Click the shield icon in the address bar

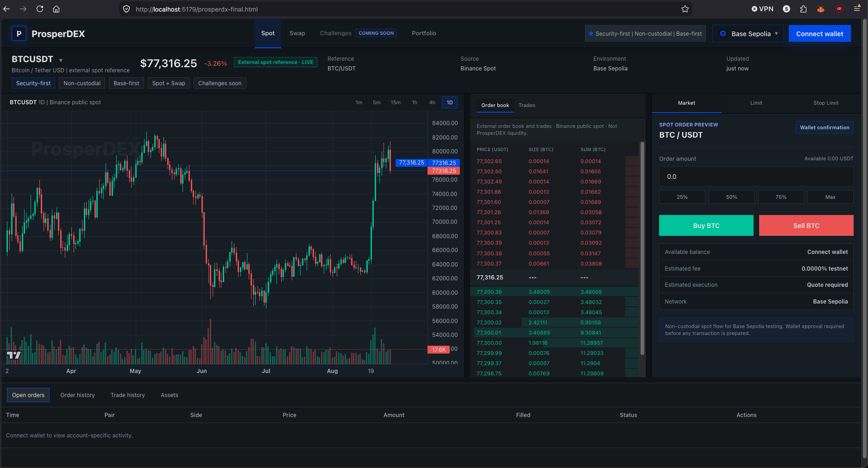126,9
